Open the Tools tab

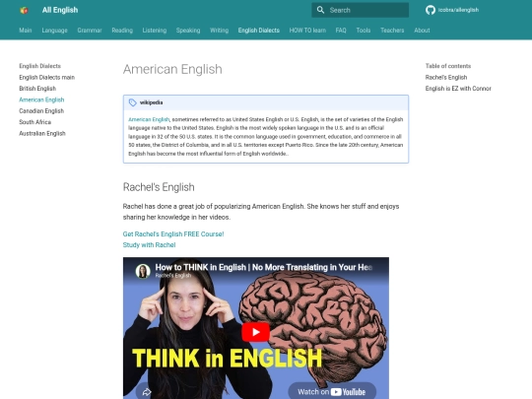click(x=364, y=31)
